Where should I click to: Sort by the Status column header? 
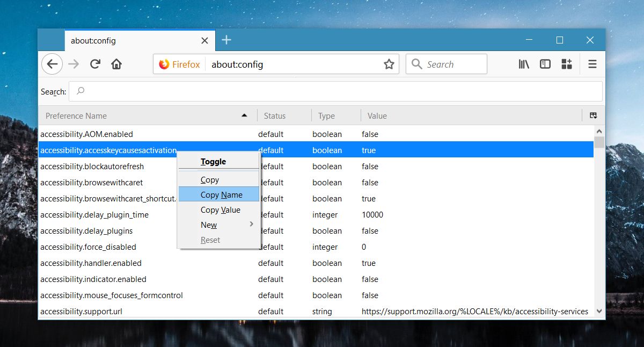point(284,115)
